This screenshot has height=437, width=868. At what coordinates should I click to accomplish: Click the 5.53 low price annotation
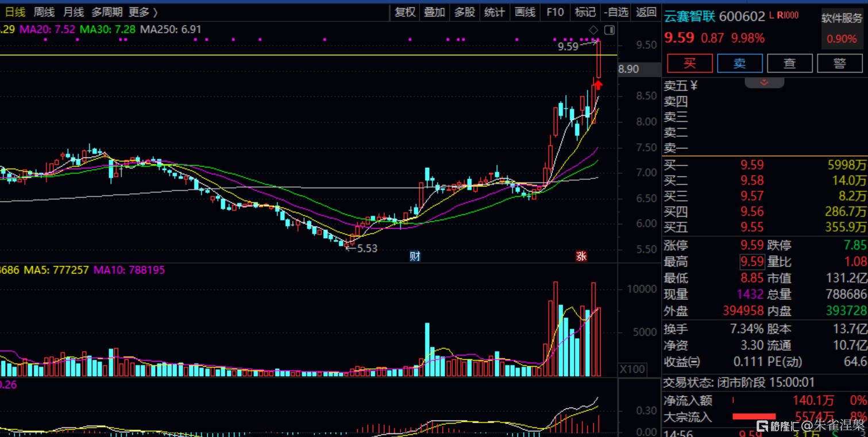[x=367, y=248]
